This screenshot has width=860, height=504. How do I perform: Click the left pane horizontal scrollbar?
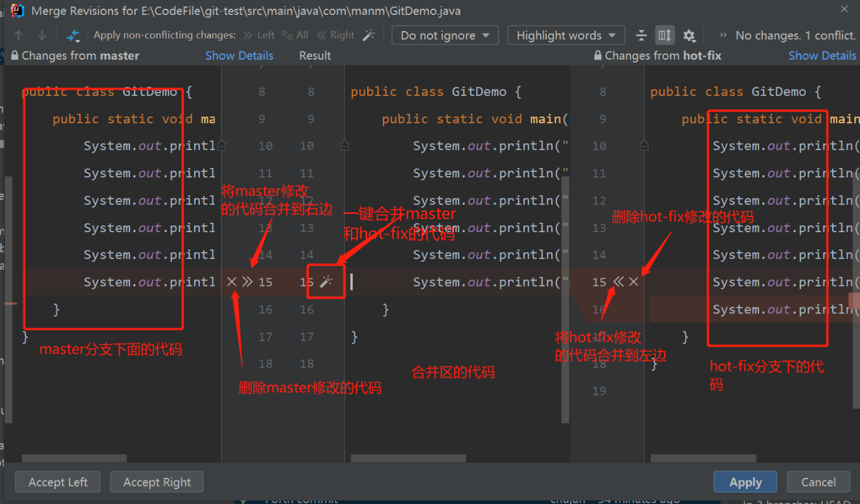click(74, 458)
